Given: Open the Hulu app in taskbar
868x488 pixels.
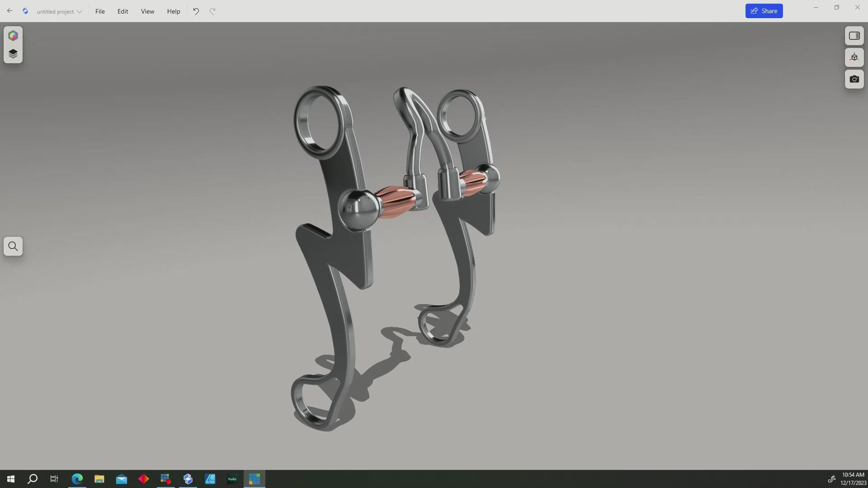Looking at the screenshot, I should (232, 479).
